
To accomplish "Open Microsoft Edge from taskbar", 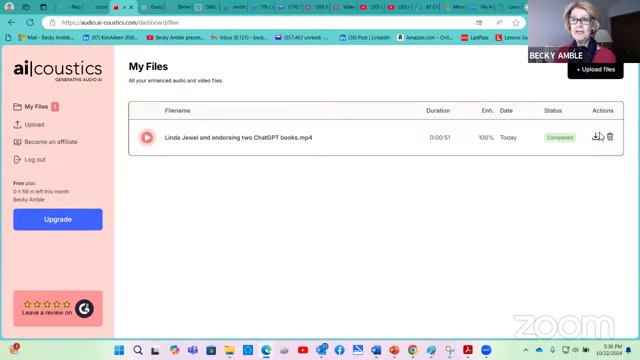I will (x=266, y=350).
